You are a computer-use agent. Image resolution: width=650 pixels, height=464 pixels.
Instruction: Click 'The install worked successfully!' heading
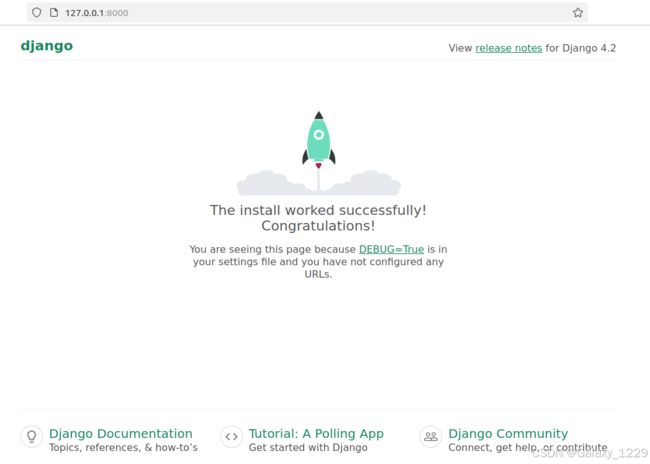[318, 210]
